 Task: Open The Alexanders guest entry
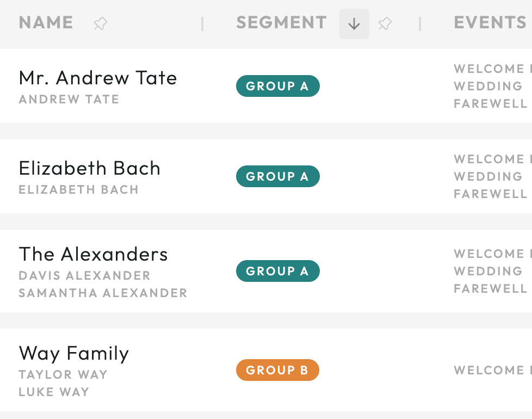tap(94, 254)
